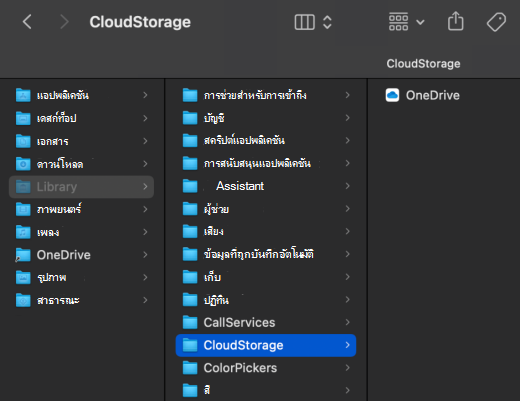Expand the แอปพลิเคชัน row chevron
This screenshot has width=520, height=401.
click(145, 95)
